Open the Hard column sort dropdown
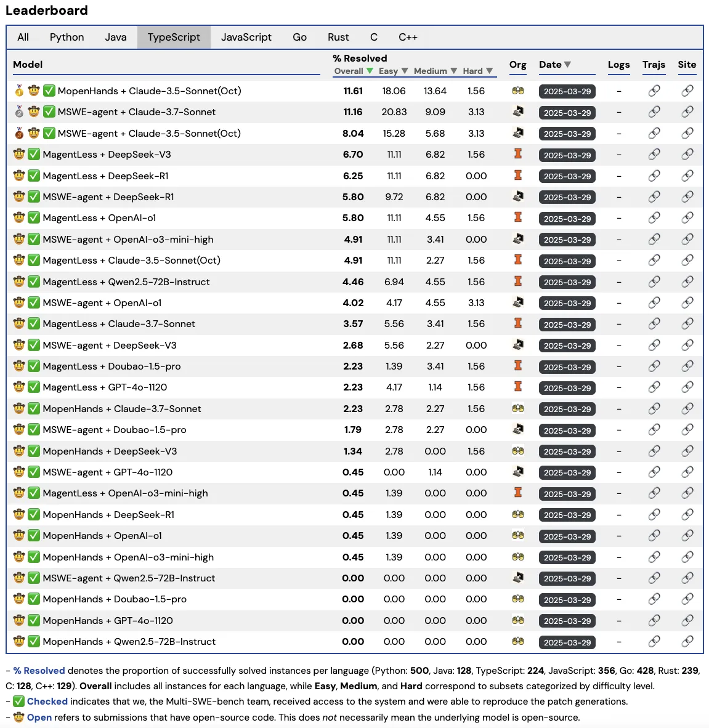 pos(490,71)
